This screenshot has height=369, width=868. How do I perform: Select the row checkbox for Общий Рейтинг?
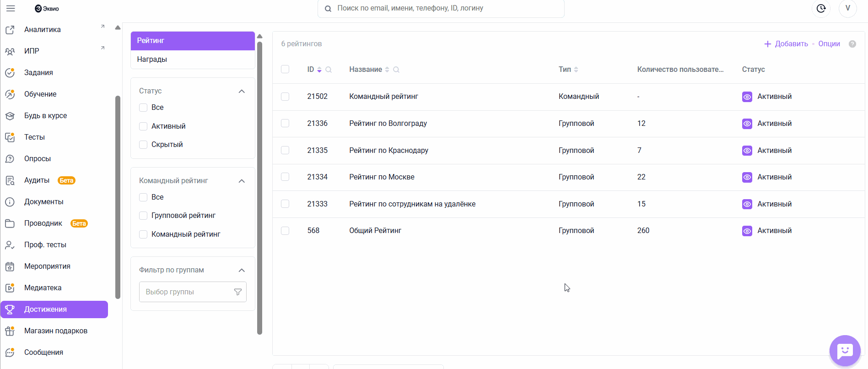coord(285,231)
